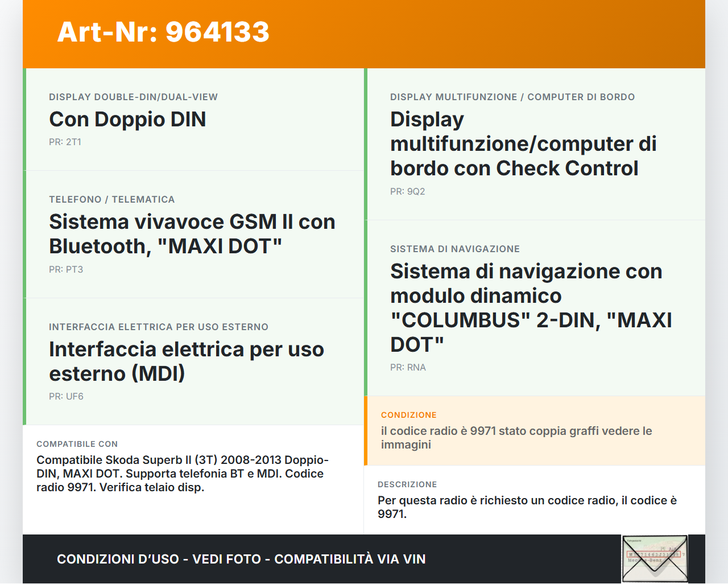Click the PR: 9Q2 code label
Image resolution: width=728 pixels, height=584 pixels.
tap(407, 192)
